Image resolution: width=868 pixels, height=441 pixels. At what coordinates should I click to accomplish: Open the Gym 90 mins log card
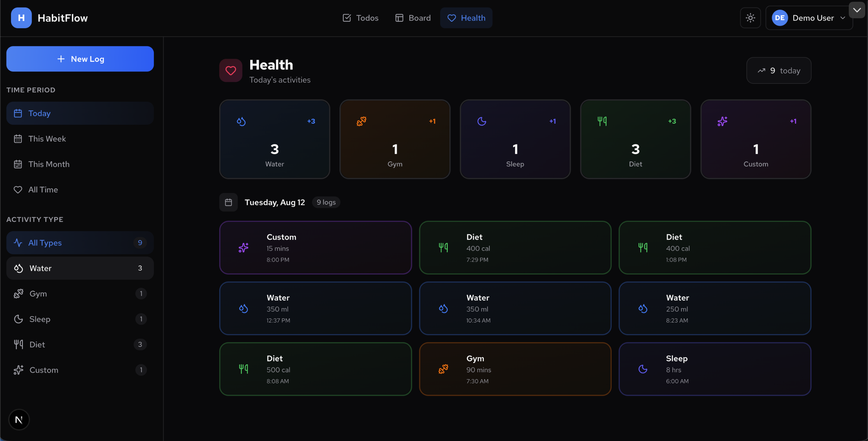[x=515, y=369]
